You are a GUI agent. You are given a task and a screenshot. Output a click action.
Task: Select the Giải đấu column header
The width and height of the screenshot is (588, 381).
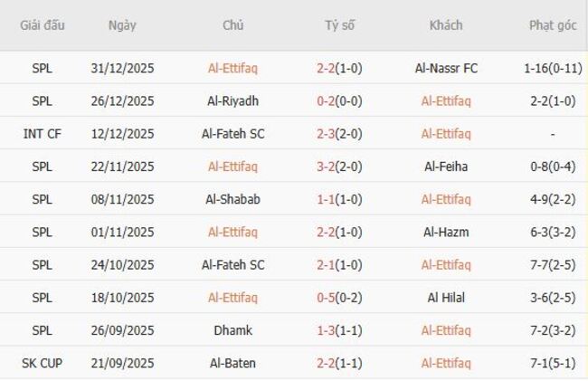coord(43,25)
